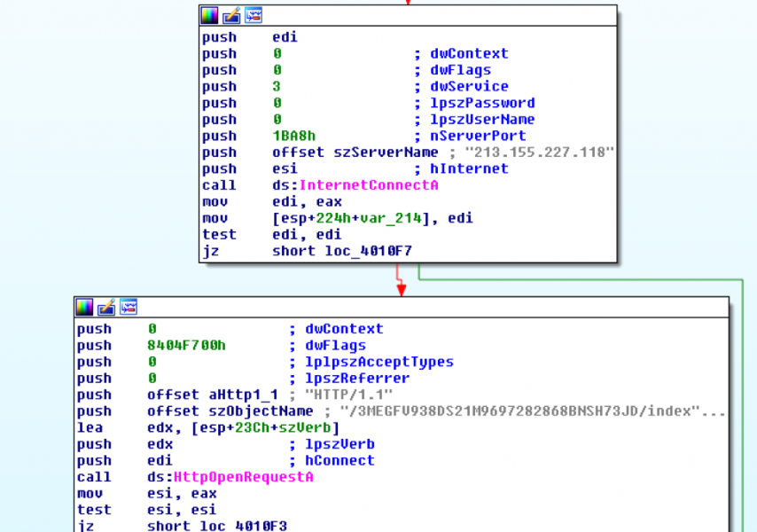Click the hInternet comment

(x=469, y=169)
